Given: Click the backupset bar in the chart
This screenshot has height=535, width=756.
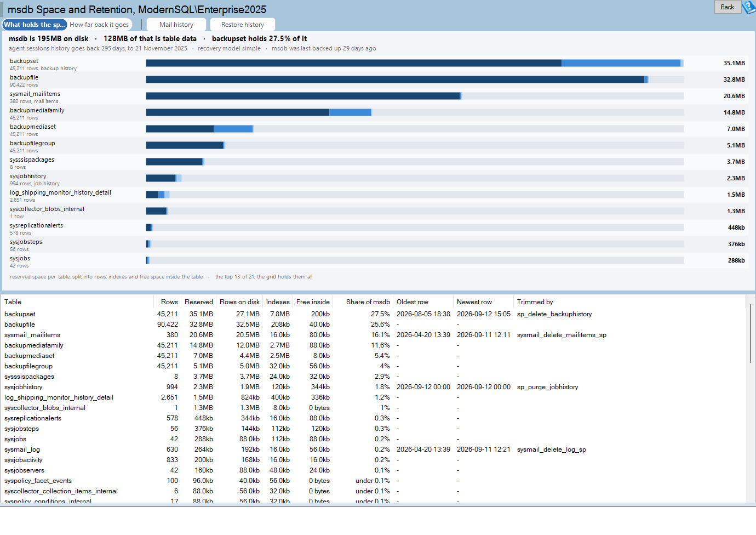Looking at the screenshot, I should (414, 63).
